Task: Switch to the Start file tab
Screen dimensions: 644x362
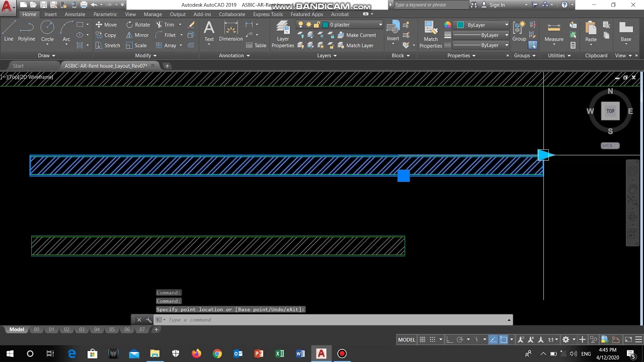Action: [x=18, y=66]
